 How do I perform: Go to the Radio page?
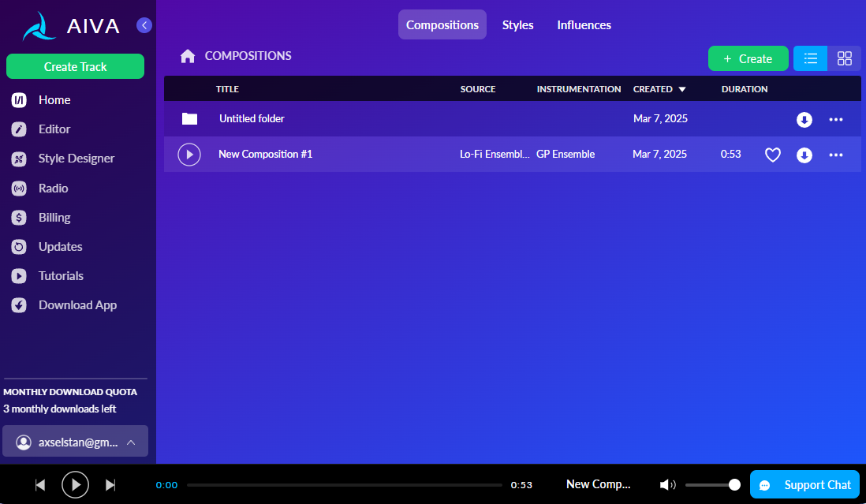pyautogui.click(x=53, y=189)
